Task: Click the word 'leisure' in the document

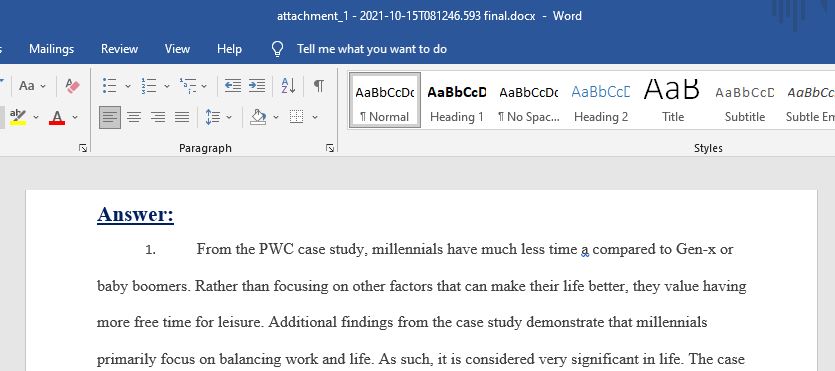Action: [x=242, y=323]
